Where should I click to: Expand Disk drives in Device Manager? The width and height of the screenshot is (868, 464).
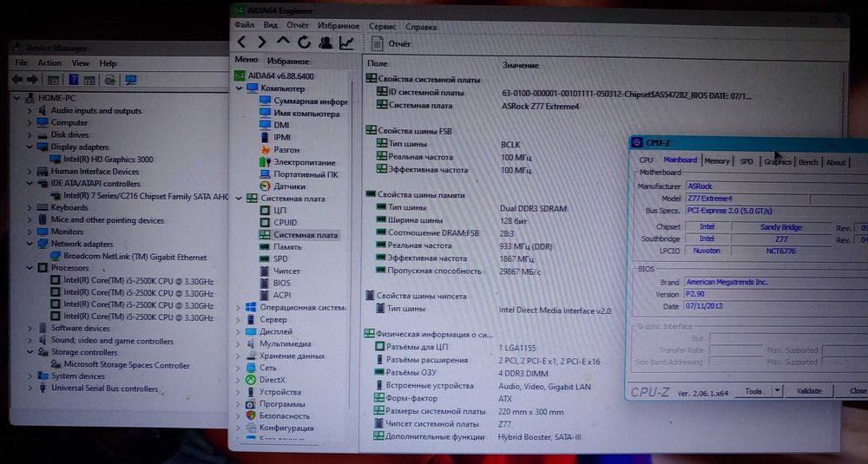pos(30,135)
